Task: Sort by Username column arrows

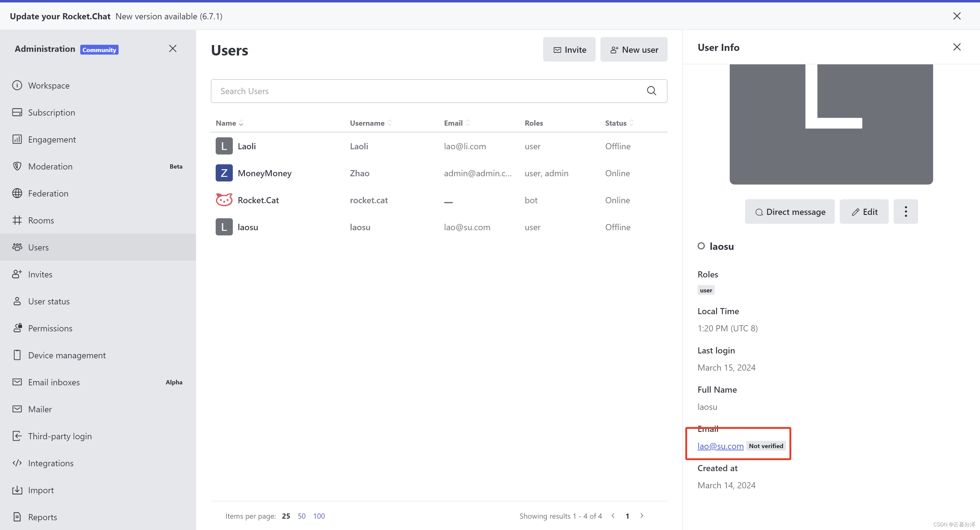Action: (371, 123)
